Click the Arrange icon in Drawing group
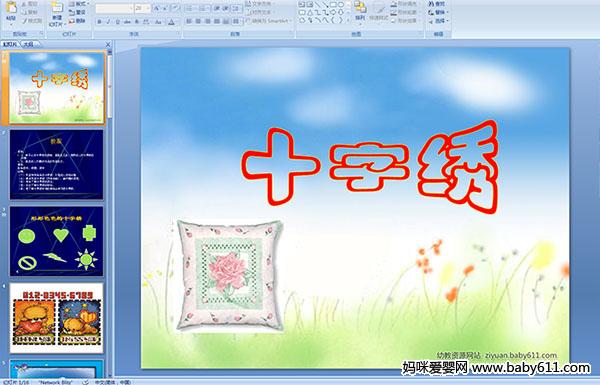The height and width of the screenshot is (385, 600). (x=360, y=10)
